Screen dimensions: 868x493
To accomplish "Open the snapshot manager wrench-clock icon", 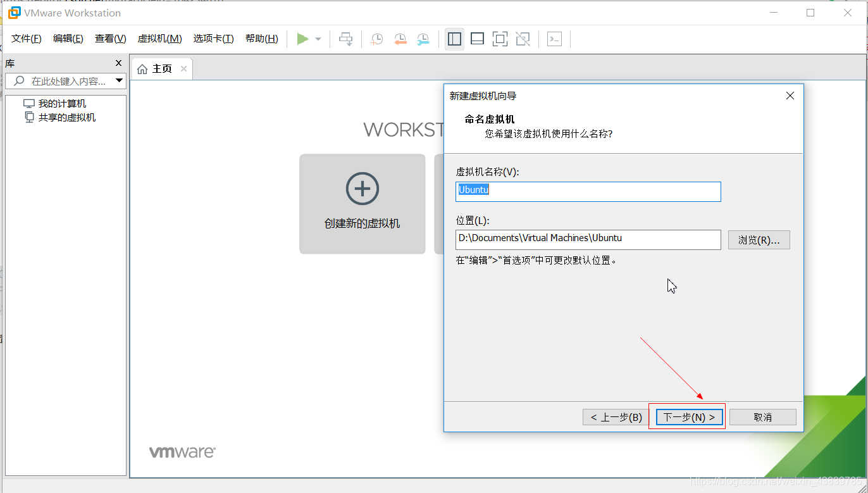I will coord(423,39).
